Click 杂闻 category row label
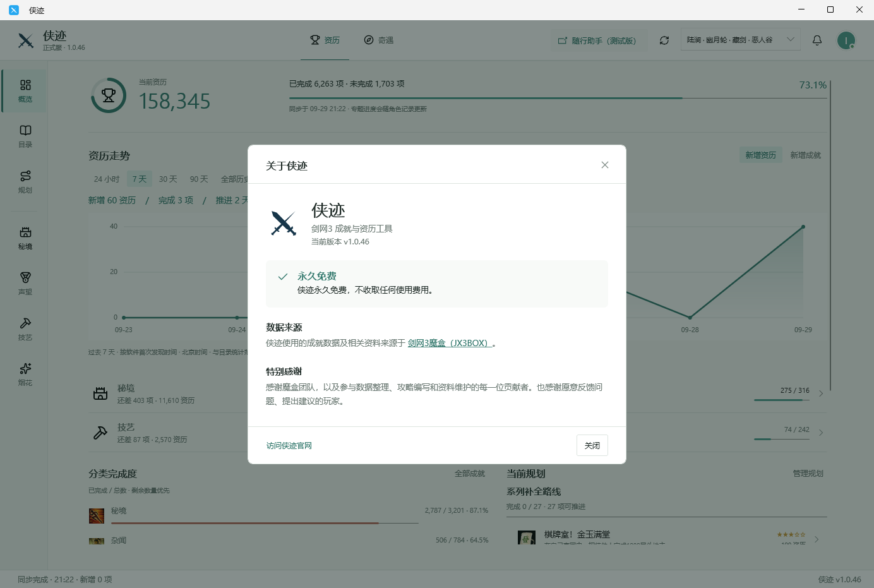 click(x=119, y=540)
